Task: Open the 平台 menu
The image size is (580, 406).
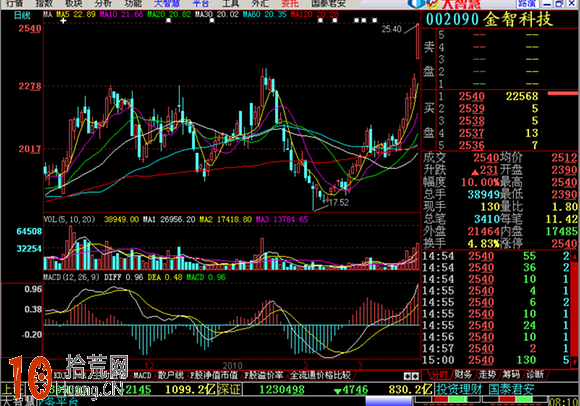Action: (x=201, y=3)
